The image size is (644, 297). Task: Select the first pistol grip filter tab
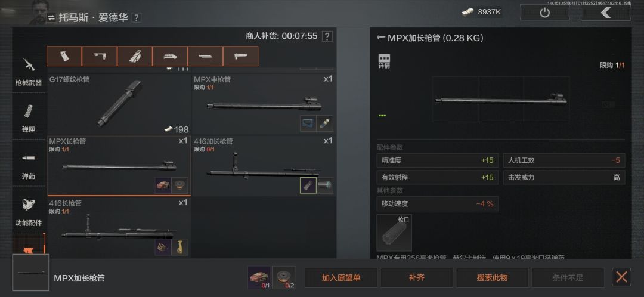pos(64,56)
